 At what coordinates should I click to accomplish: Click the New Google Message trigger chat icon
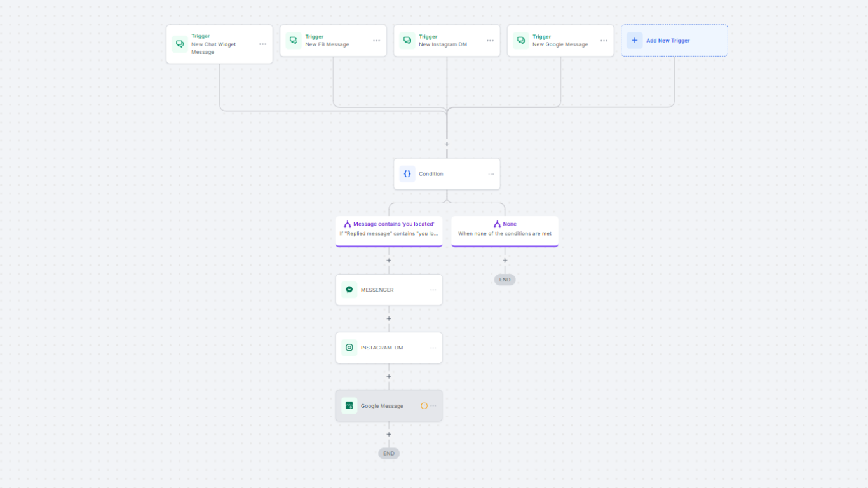point(520,40)
